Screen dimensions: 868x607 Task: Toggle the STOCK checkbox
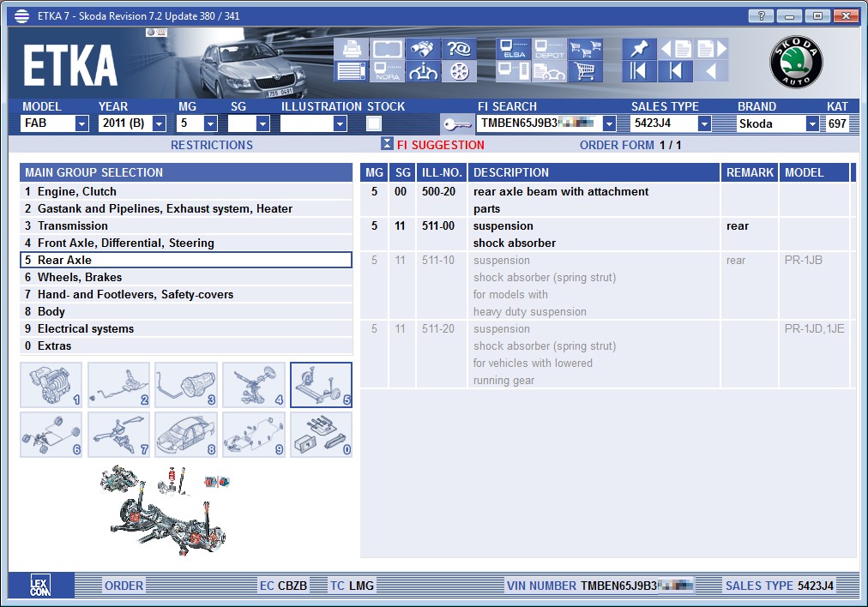tap(374, 123)
